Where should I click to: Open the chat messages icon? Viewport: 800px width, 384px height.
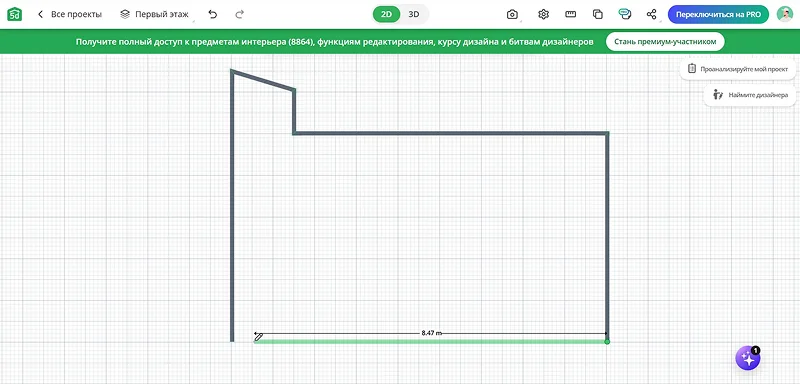tap(624, 14)
